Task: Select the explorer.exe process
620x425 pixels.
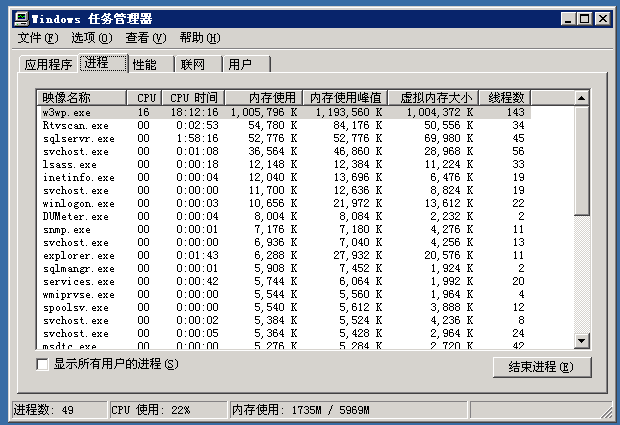Action: click(284, 256)
